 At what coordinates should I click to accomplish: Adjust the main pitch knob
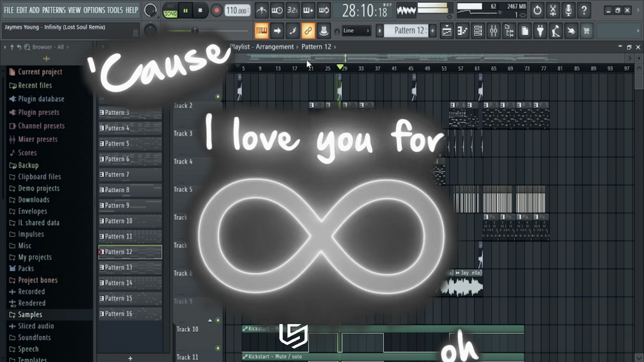pyautogui.click(x=151, y=29)
